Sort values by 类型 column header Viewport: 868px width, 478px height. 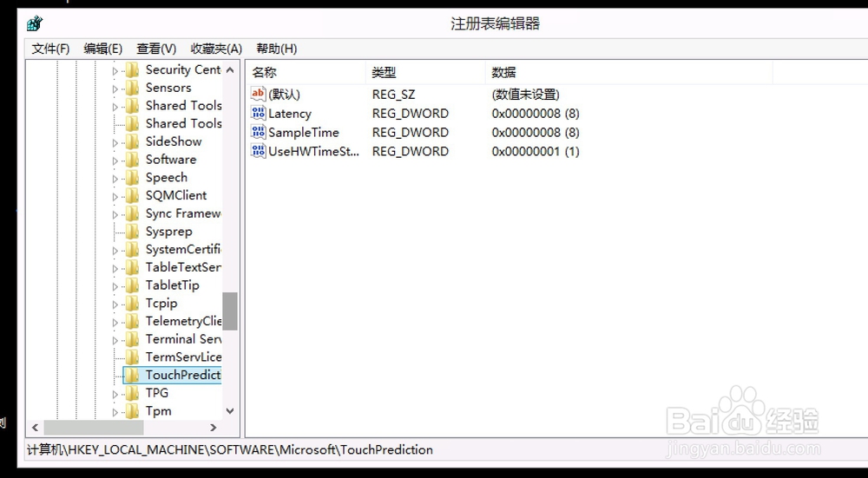click(x=425, y=73)
